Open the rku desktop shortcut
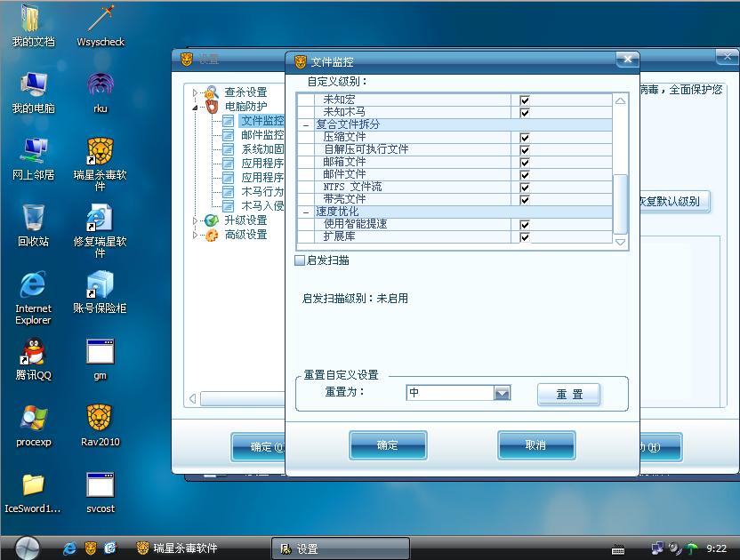 point(100,86)
